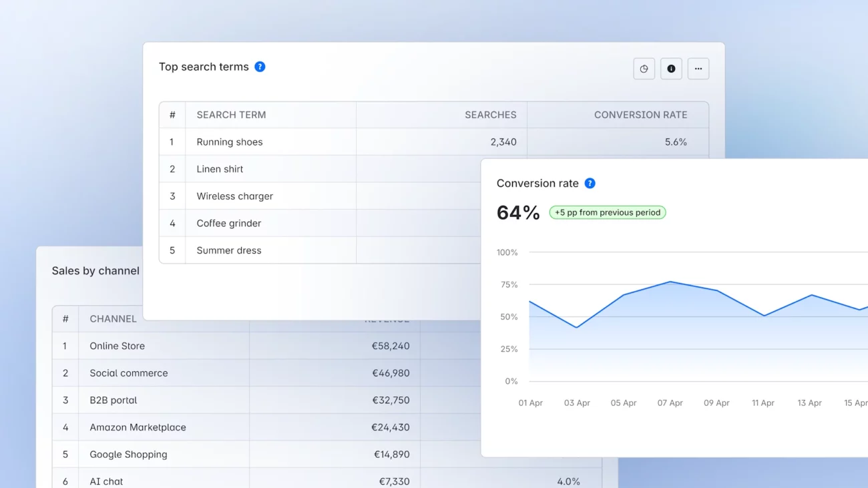Select the Wireless charger search term

click(x=234, y=196)
